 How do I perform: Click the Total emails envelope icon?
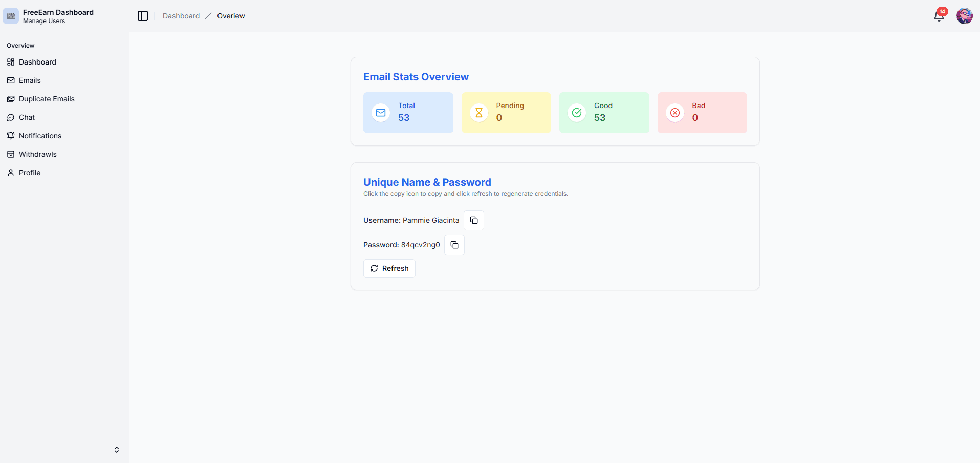click(381, 113)
